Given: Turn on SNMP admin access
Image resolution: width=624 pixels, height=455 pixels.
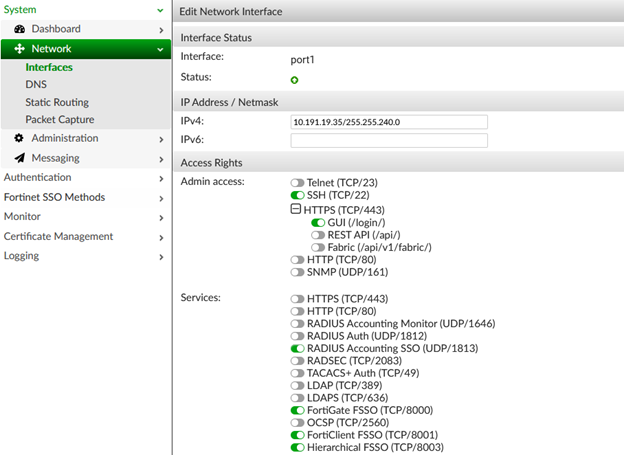Looking at the screenshot, I should [297, 272].
